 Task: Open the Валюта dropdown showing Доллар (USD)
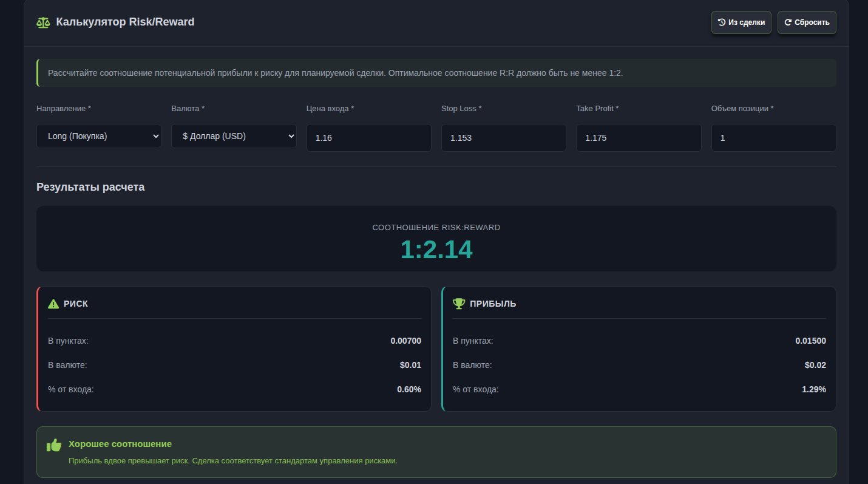tap(234, 137)
